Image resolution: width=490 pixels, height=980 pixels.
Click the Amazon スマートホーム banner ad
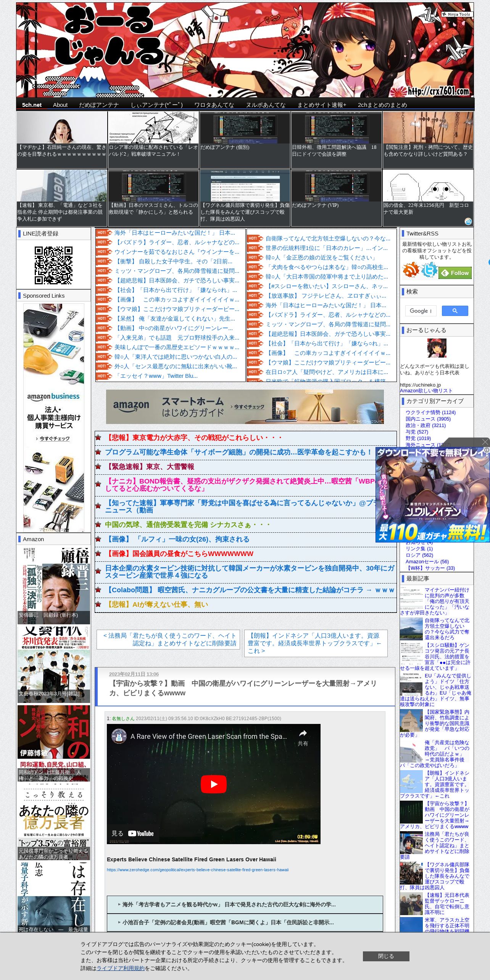click(x=245, y=406)
